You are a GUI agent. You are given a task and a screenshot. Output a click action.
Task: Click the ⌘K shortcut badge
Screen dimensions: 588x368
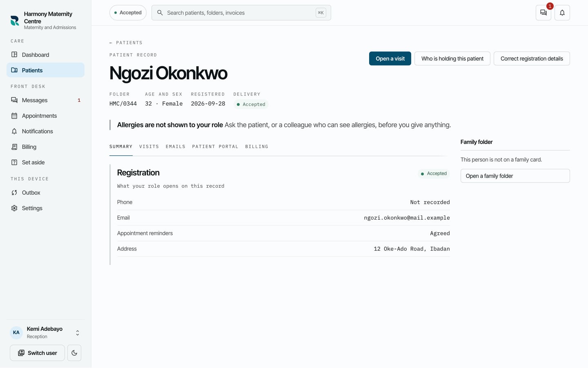pyautogui.click(x=321, y=13)
